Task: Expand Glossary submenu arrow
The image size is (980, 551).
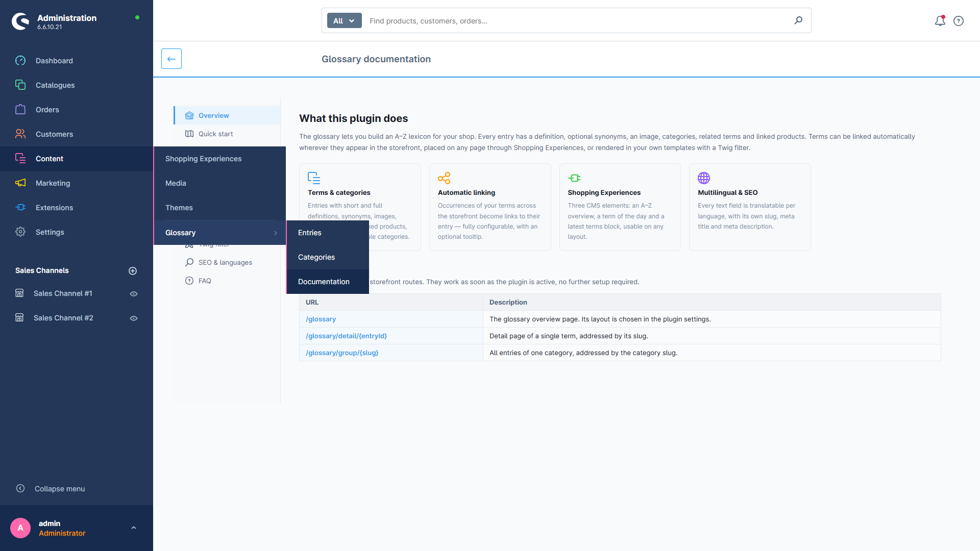Action: [x=276, y=233]
